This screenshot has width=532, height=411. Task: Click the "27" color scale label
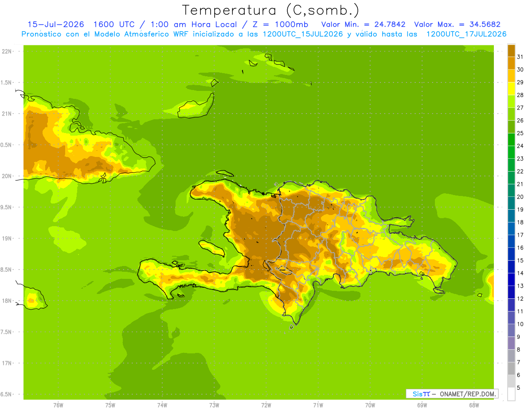pyautogui.click(x=520, y=108)
